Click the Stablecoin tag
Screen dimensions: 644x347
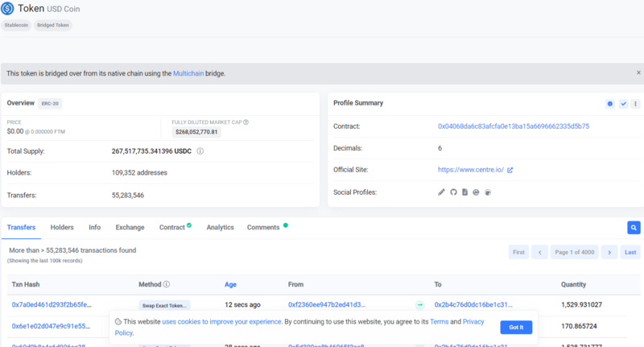tap(16, 25)
